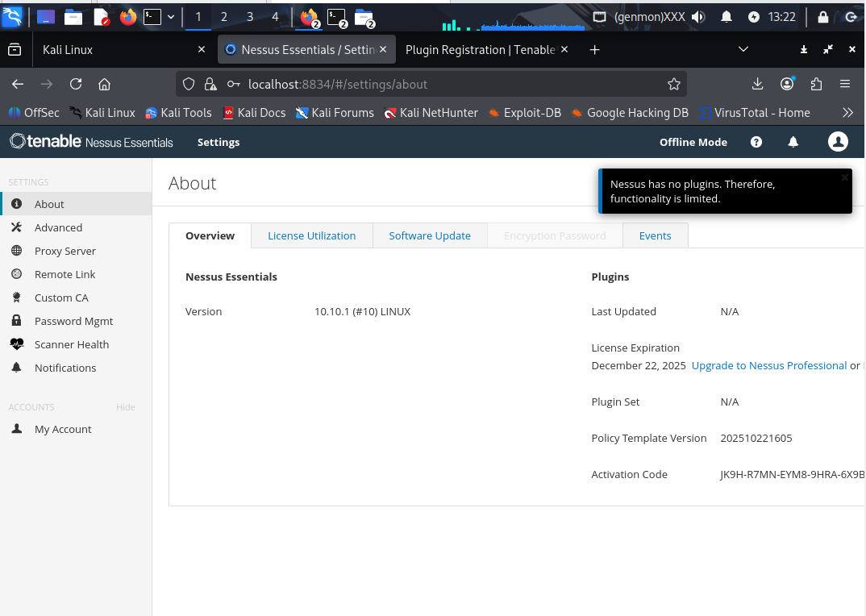The width and height of the screenshot is (866, 616).
Task: Switch to License Utilization tab
Action: click(x=311, y=236)
